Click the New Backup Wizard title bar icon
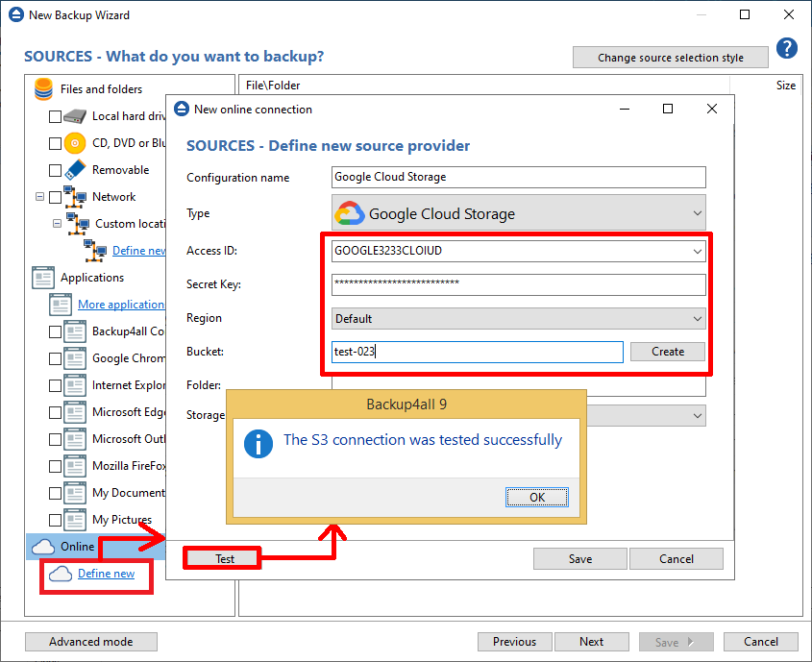Viewport: 812px width, 662px height. click(16, 14)
